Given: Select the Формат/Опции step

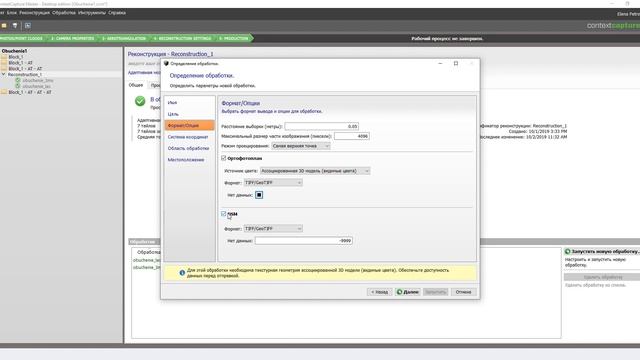Looking at the screenshot, I should (189, 125).
